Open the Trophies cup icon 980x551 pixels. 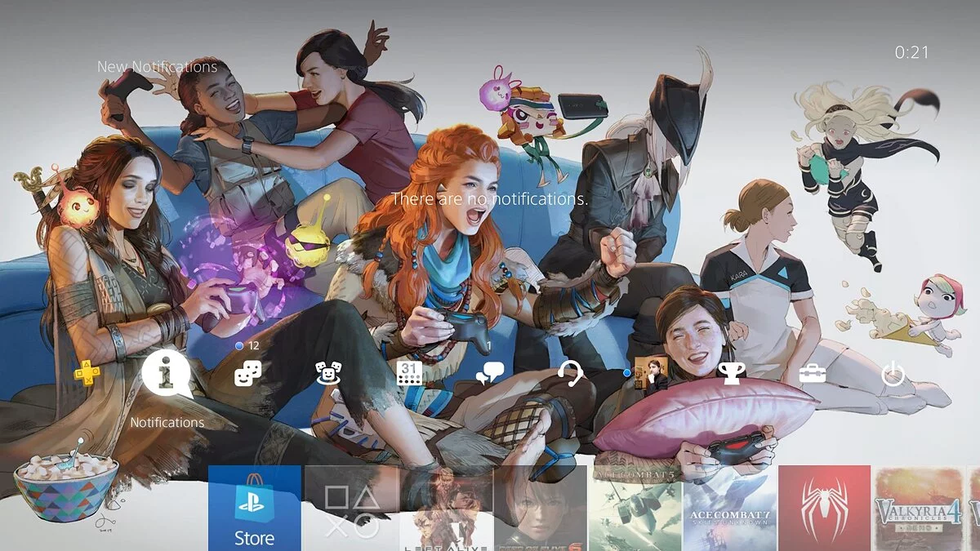pos(731,374)
